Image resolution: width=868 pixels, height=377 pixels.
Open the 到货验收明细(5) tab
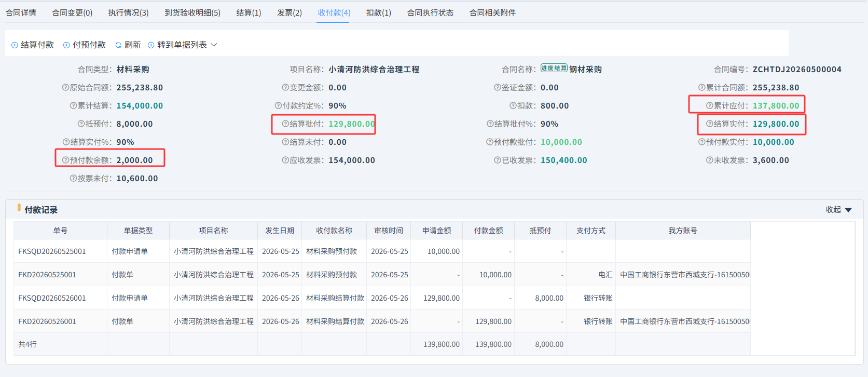(192, 12)
